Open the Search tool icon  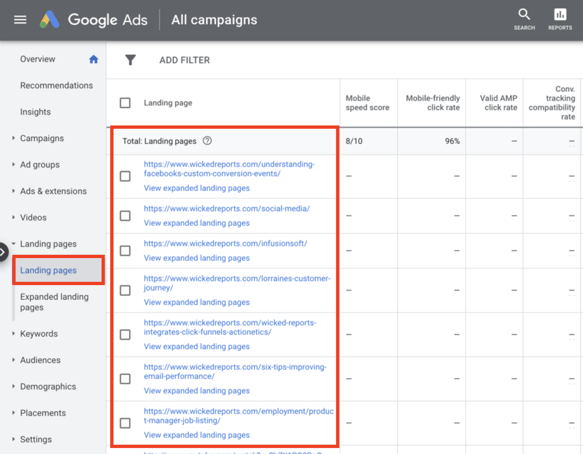pyautogui.click(x=524, y=19)
